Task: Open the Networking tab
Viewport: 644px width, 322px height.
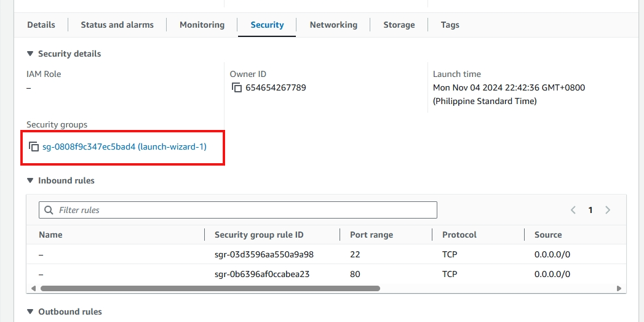Action: point(333,25)
